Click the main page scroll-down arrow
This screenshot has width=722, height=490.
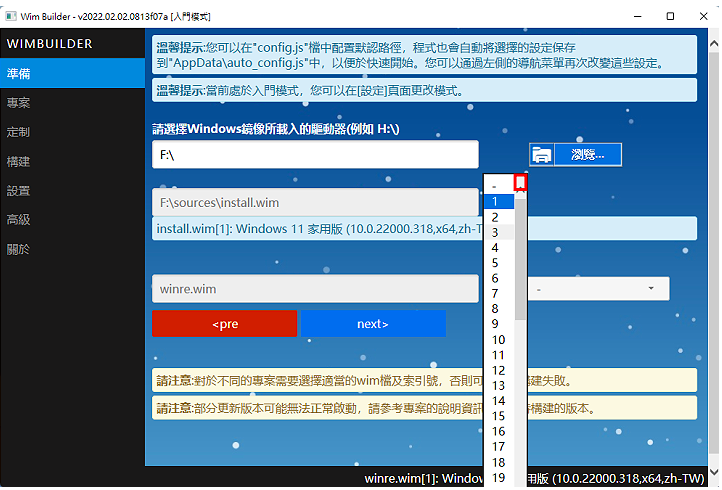pyautogui.click(x=714, y=472)
